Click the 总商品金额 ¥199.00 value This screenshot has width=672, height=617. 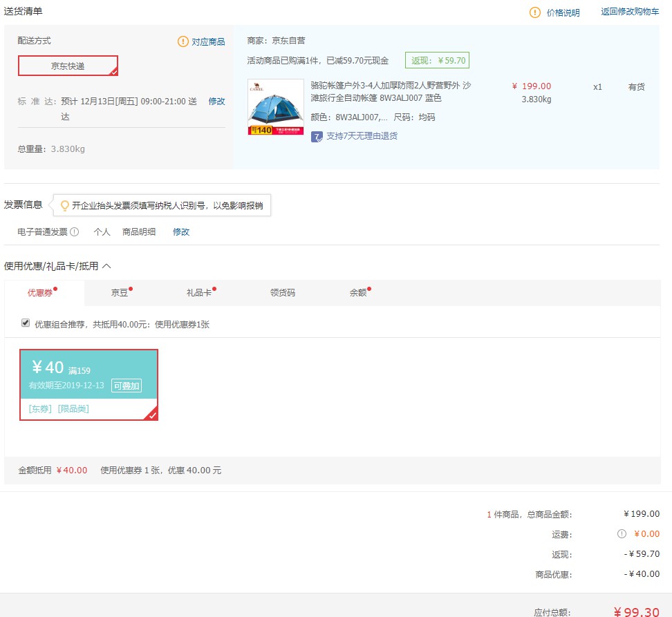click(x=642, y=514)
